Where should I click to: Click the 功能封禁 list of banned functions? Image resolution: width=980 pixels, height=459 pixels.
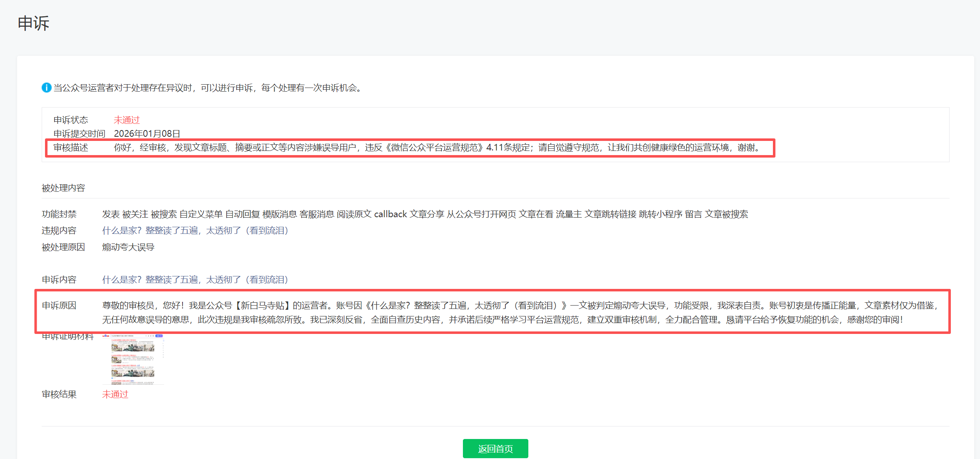[x=425, y=214]
